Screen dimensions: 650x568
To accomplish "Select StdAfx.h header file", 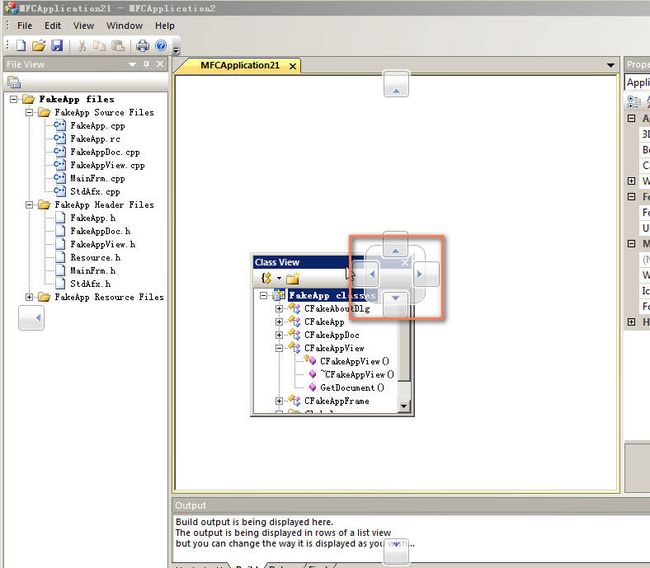I will (90, 284).
